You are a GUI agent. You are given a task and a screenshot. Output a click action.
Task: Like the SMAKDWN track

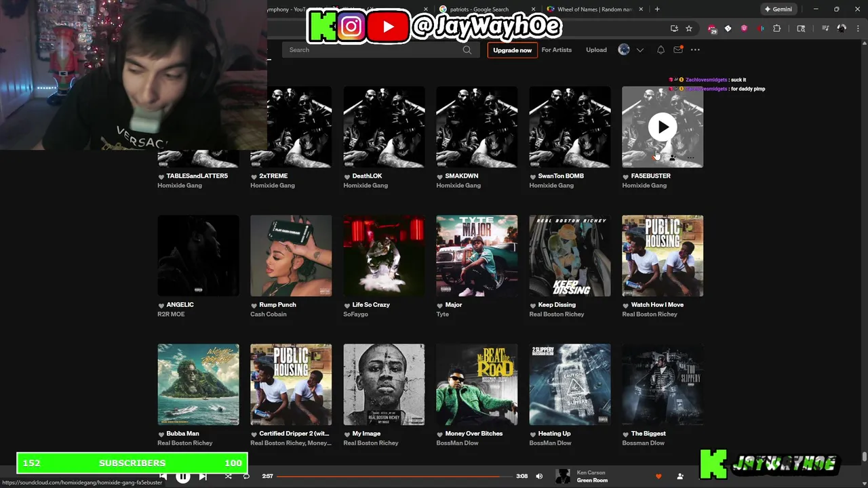(x=440, y=176)
